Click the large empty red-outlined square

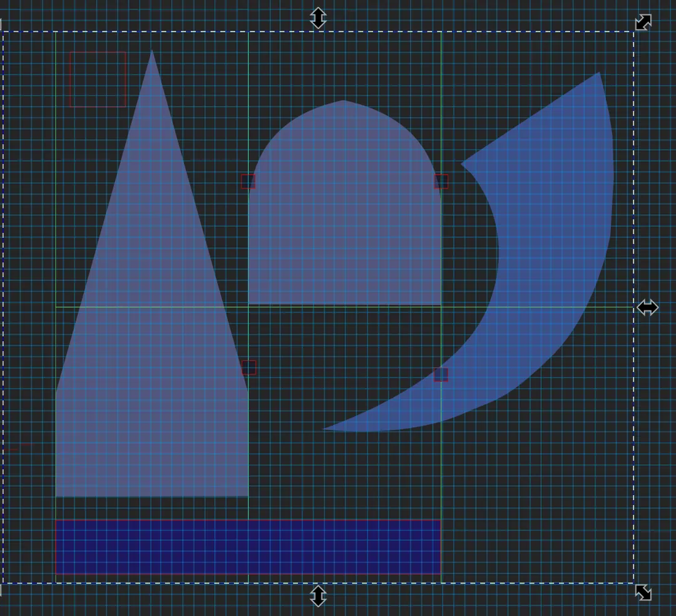pos(98,80)
